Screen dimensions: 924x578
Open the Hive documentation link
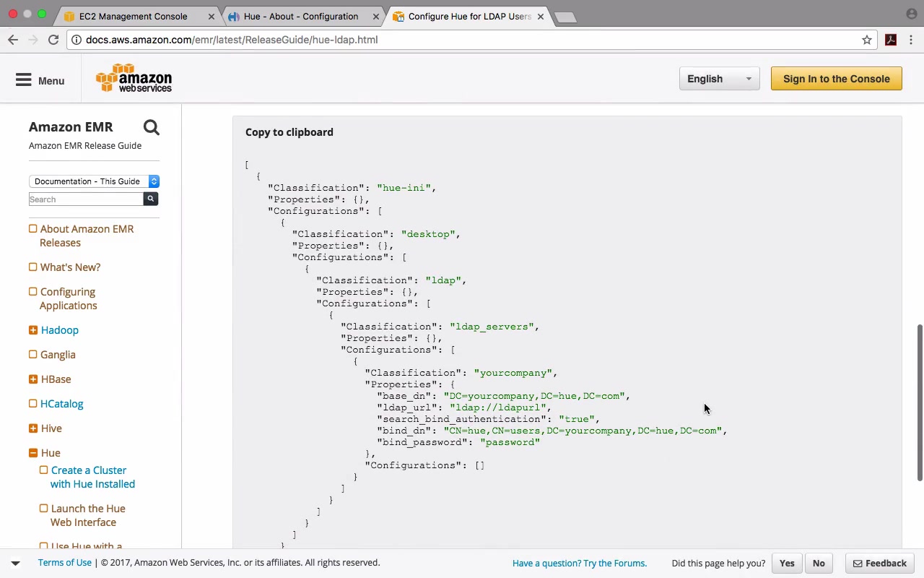pyautogui.click(x=51, y=428)
